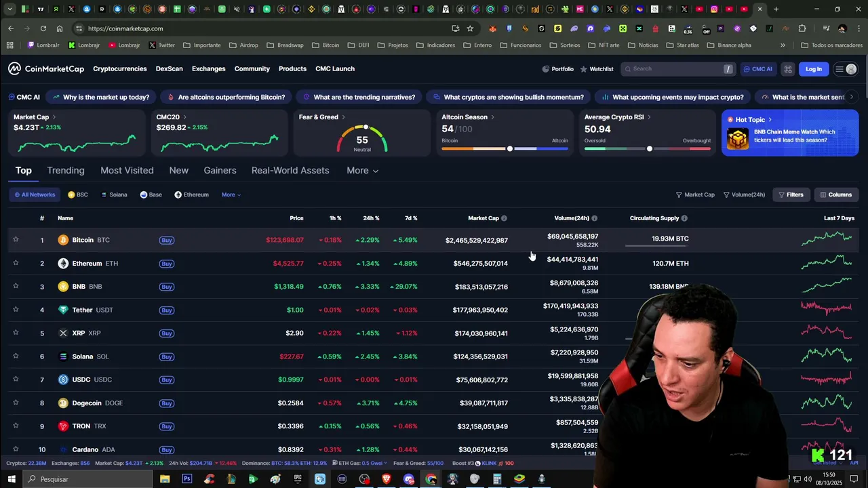Show more bookmarks with double chevron
The height and width of the screenshot is (488, 868).
click(x=783, y=45)
